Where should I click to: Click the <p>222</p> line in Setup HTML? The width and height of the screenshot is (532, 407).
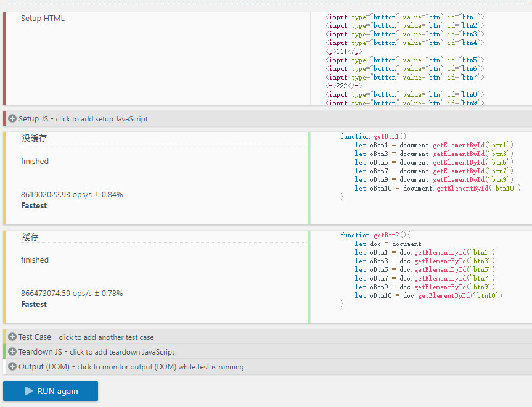tap(344, 86)
